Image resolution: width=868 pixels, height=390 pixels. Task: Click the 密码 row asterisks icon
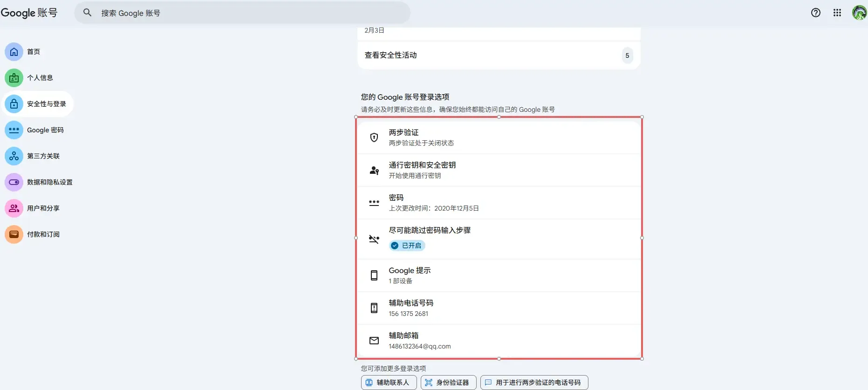click(x=374, y=203)
